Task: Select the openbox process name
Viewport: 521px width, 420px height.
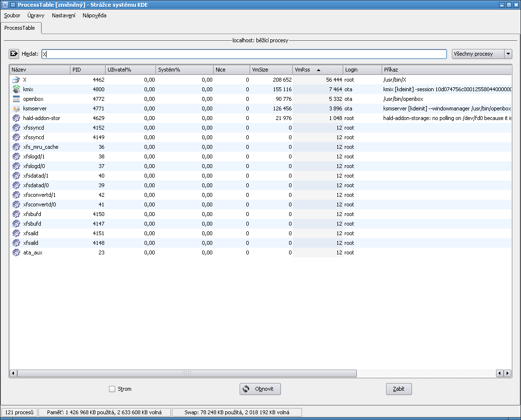Action: (x=33, y=99)
